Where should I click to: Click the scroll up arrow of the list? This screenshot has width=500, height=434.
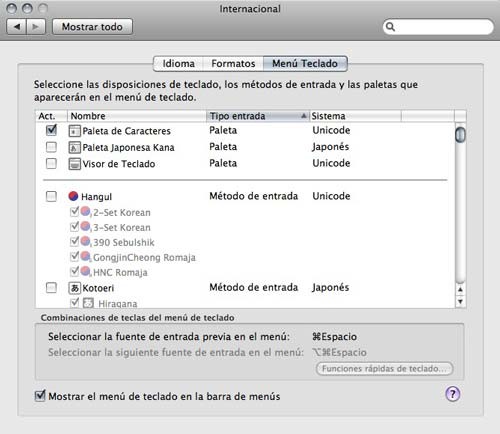[460, 290]
